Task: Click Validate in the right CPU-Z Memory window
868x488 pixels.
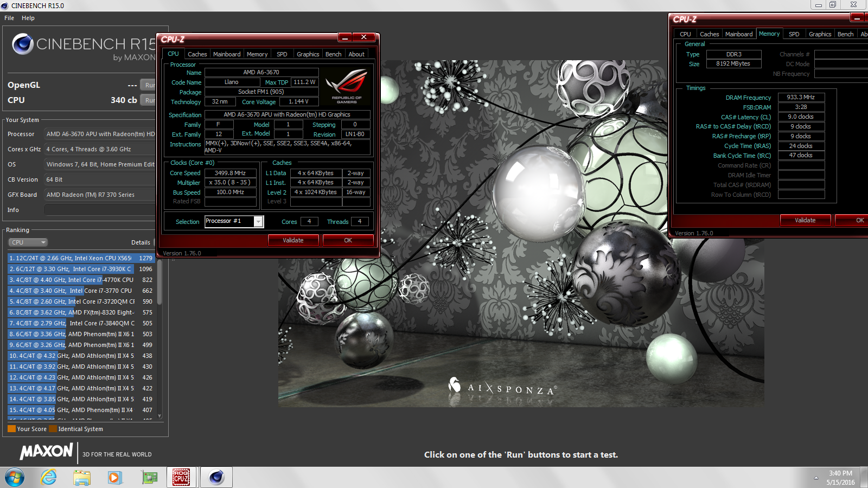Action: pyautogui.click(x=805, y=220)
